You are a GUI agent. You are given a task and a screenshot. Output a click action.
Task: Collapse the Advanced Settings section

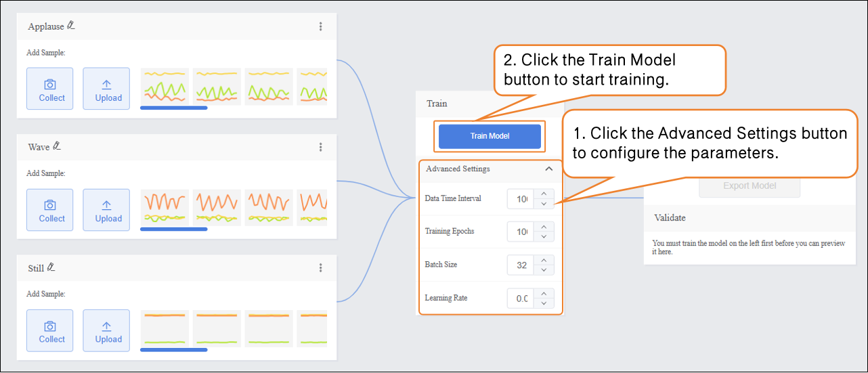(x=548, y=169)
